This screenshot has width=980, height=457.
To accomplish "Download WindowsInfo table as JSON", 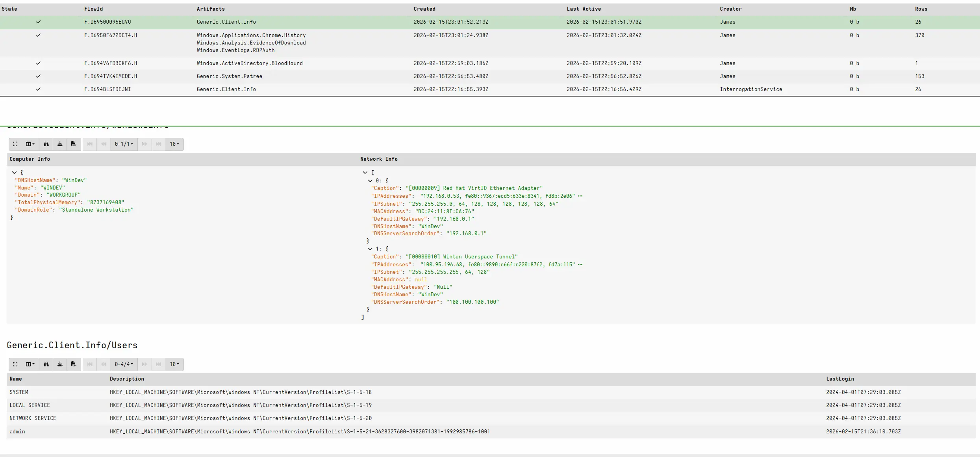I will [x=60, y=144].
